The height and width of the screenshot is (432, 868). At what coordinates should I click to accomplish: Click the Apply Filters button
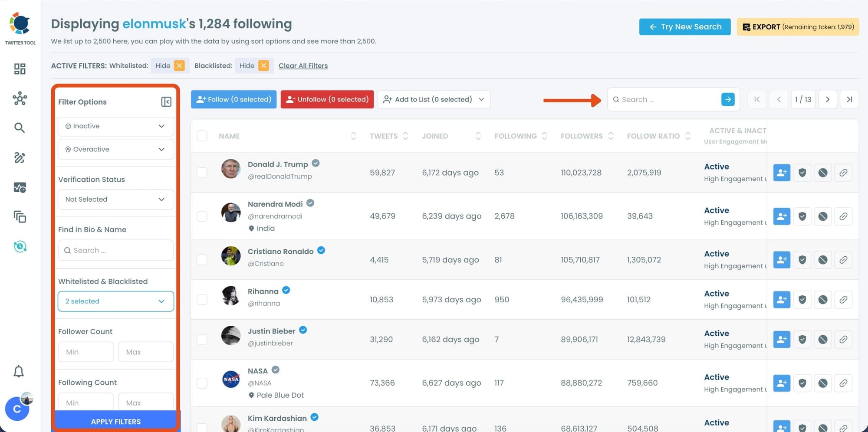click(x=115, y=421)
